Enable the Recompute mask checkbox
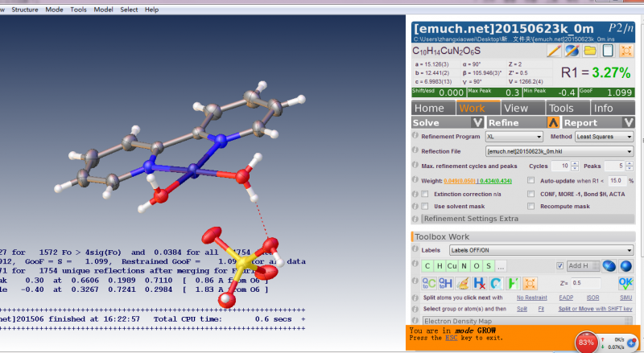Viewport: 644px width, 353px height. coord(531,206)
